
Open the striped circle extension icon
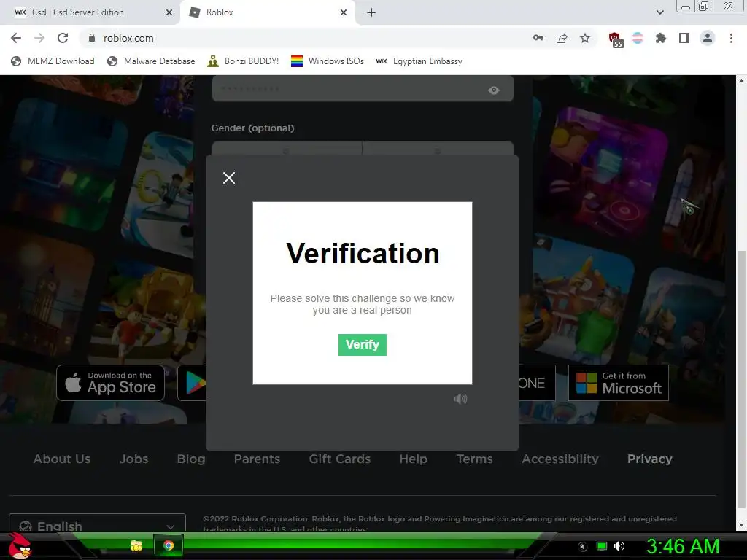click(638, 38)
